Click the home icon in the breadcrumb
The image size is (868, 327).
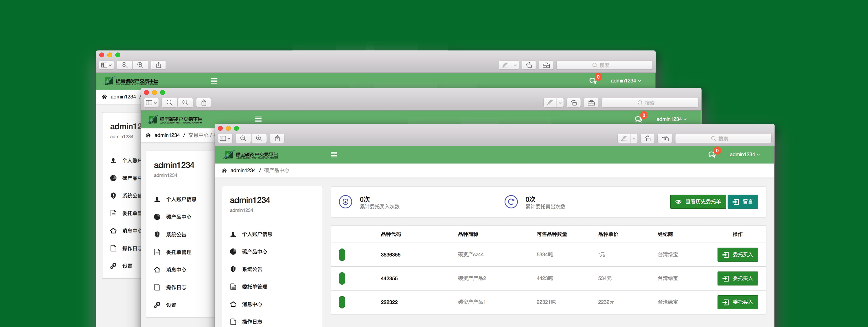pyautogui.click(x=224, y=170)
